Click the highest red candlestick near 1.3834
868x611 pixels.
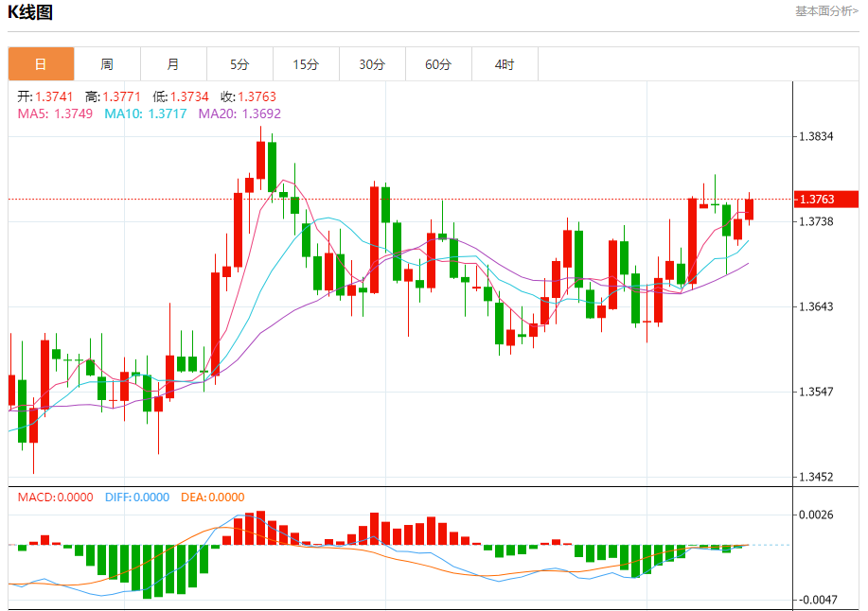coord(260,161)
